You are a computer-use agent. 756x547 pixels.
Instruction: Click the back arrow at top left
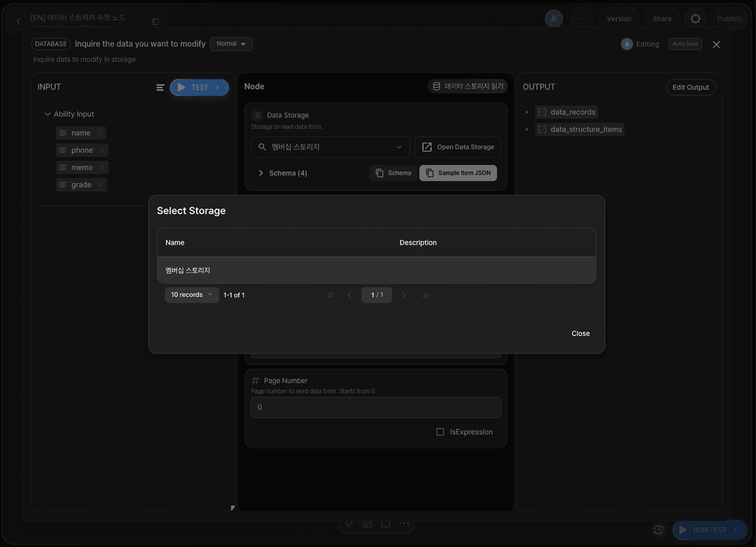[x=18, y=21]
